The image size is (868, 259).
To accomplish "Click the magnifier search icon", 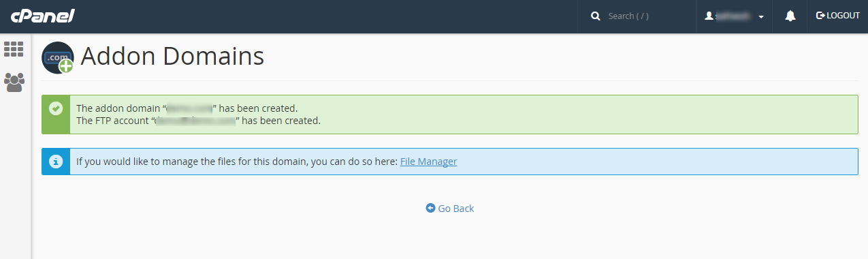I will coord(596,16).
